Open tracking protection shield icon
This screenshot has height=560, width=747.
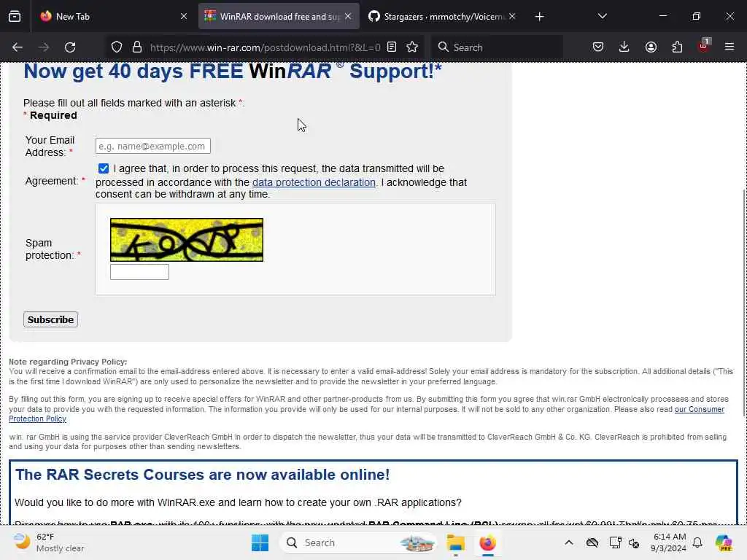click(x=117, y=47)
